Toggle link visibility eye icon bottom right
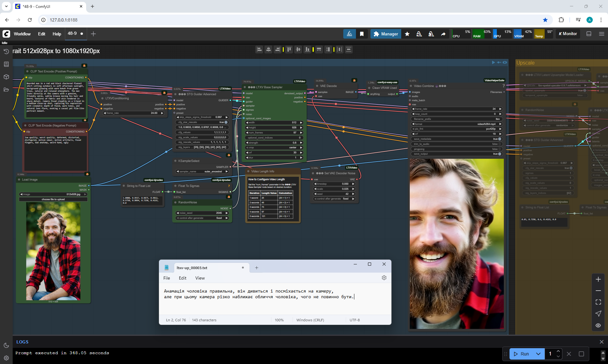Screen dimensions: 608x364 (x=598, y=325)
